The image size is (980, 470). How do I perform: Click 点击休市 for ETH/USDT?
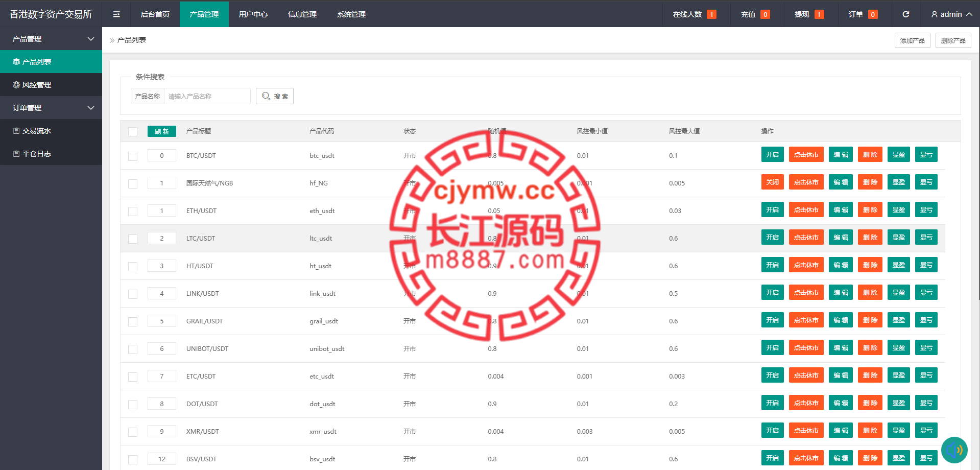coord(806,210)
